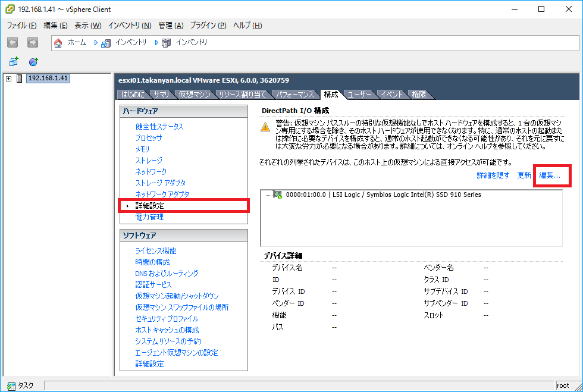The image size is (583, 392).
Task: Open the ヘルプ (Help) menu
Action: coord(247,26)
